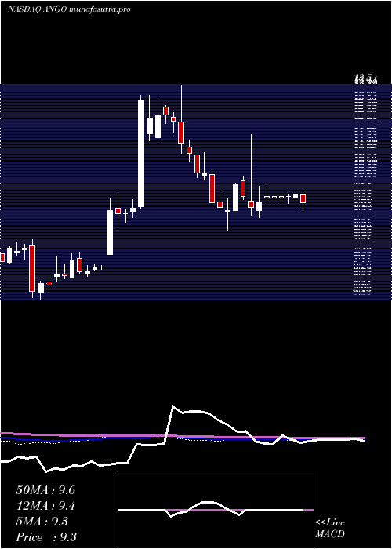Image resolution: width=392 pixels, height=549 pixels.
Task: Click the <<Live MACD label
Action: coord(330,528)
